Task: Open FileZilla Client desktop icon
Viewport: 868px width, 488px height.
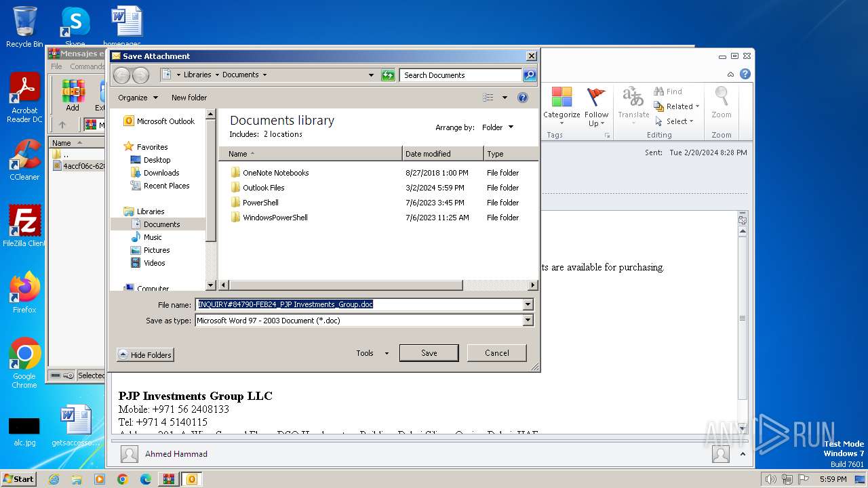Action: click(24, 226)
